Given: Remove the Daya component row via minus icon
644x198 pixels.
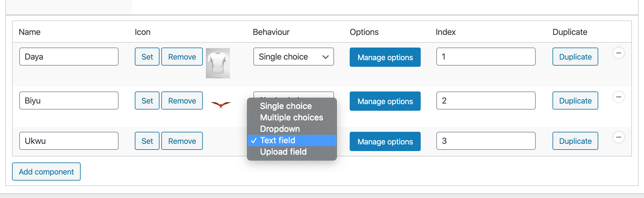Looking at the screenshot, I should (618, 53).
